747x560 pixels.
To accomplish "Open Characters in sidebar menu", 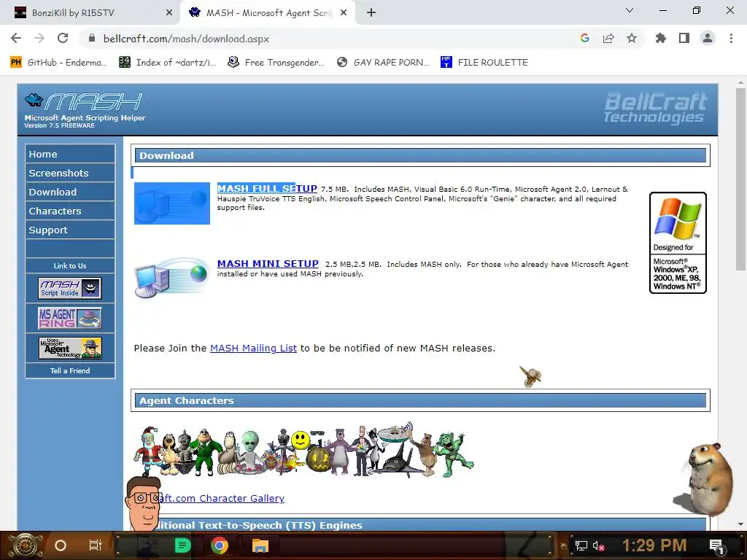I will click(70, 211).
